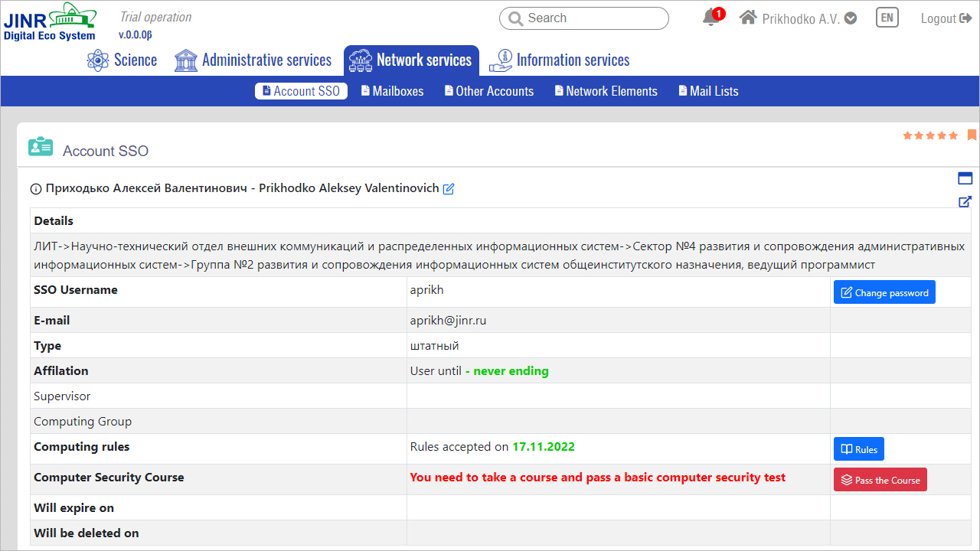The width and height of the screenshot is (980, 551).
Task: Open the panel in external window icon
Action: (x=965, y=202)
